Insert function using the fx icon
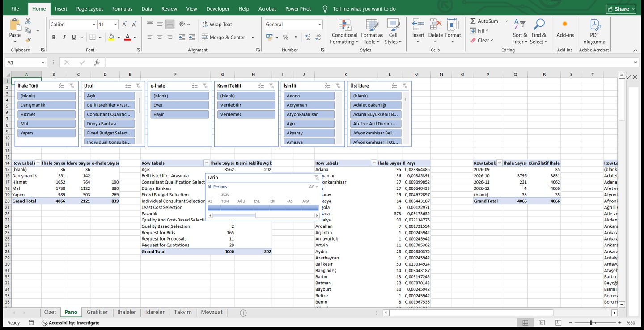This screenshot has width=644, height=330. [97, 63]
